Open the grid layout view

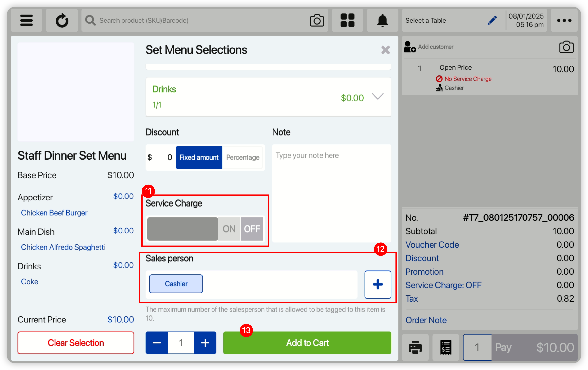[347, 20]
